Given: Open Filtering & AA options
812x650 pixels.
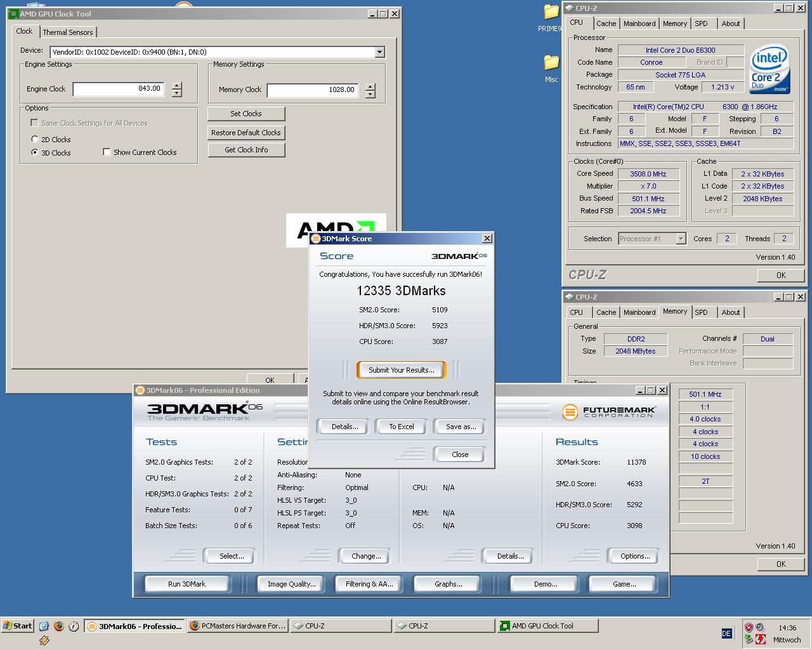Looking at the screenshot, I should [369, 584].
